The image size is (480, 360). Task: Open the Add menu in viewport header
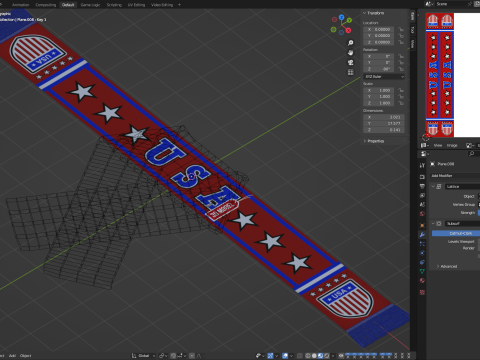coord(12,356)
